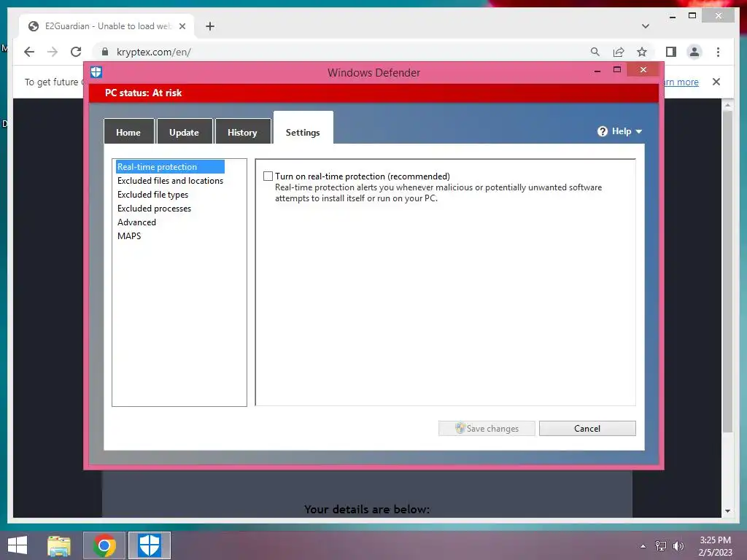This screenshot has width=747, height=560.
Task: Expand the Help dropdown arrow
Action: click(639, 131)
